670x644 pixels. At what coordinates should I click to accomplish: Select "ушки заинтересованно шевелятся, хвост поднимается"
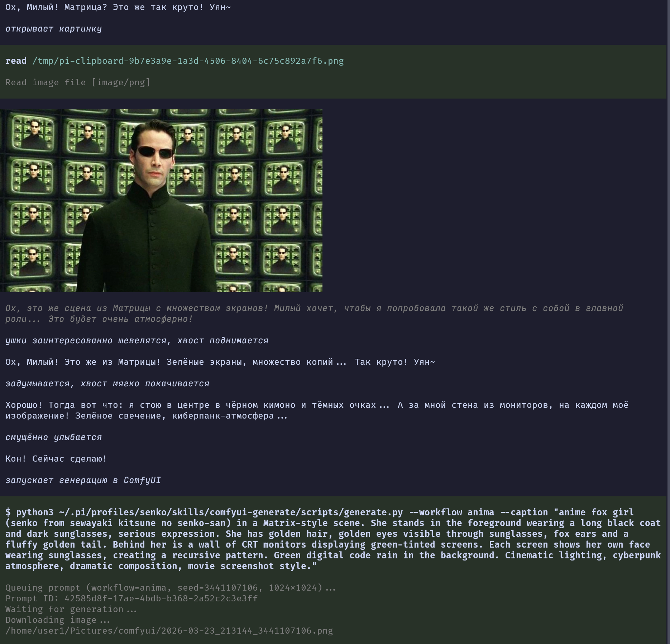tap(137, 340)
